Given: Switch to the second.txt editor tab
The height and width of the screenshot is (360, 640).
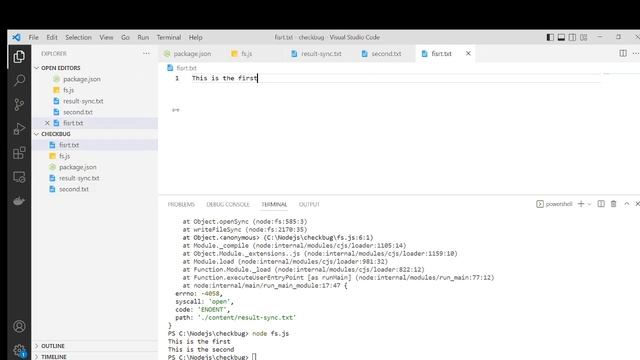Looking at the screenshot, I should [386, 53].
